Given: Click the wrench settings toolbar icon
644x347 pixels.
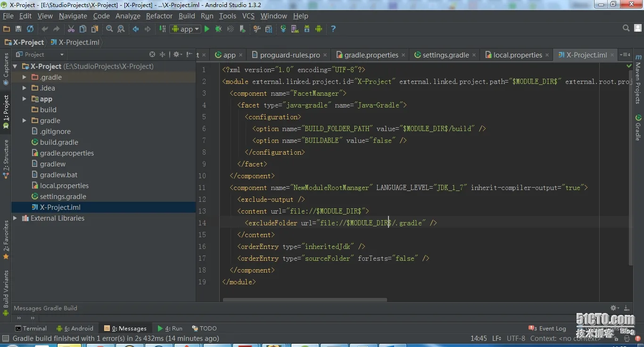Looking at the screenshot, I should point(257,29).
